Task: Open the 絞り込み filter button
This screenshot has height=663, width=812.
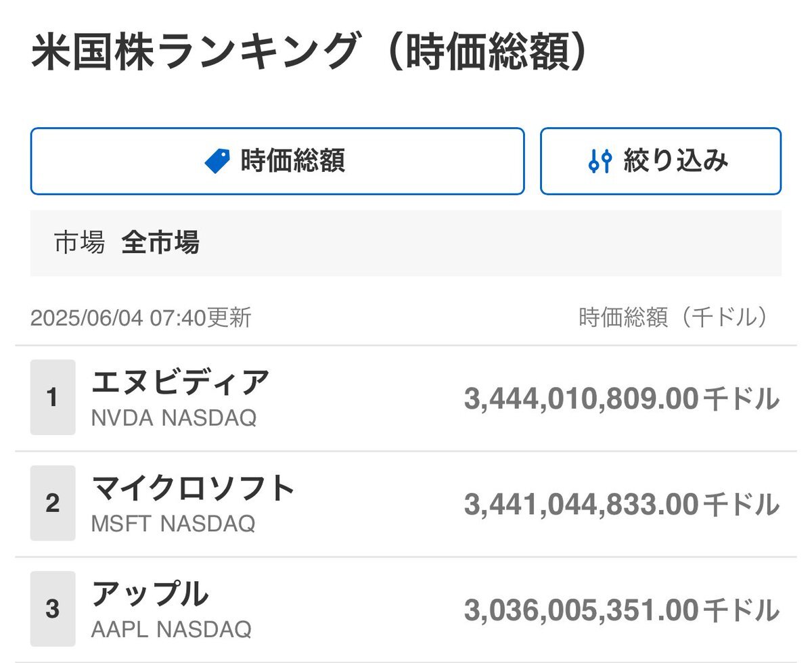Action: click(x=660, y=161)
